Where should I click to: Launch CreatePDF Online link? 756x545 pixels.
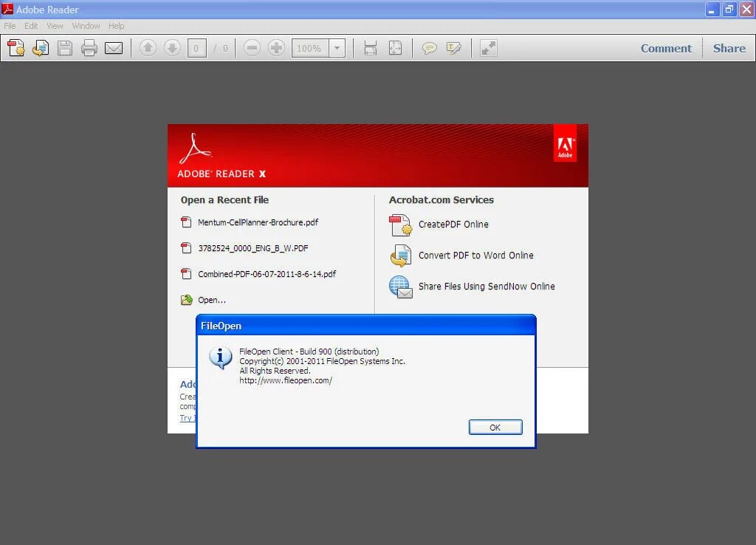[453, 224]
